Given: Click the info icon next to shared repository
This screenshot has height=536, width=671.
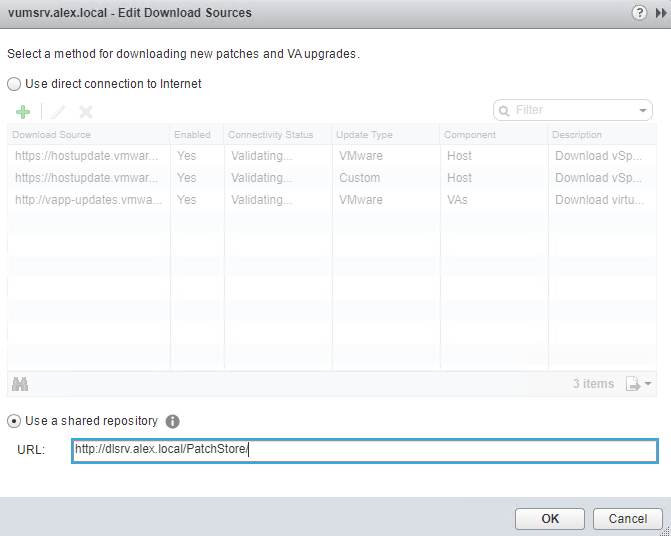Looking at the screenshot, I should (172, 421).
